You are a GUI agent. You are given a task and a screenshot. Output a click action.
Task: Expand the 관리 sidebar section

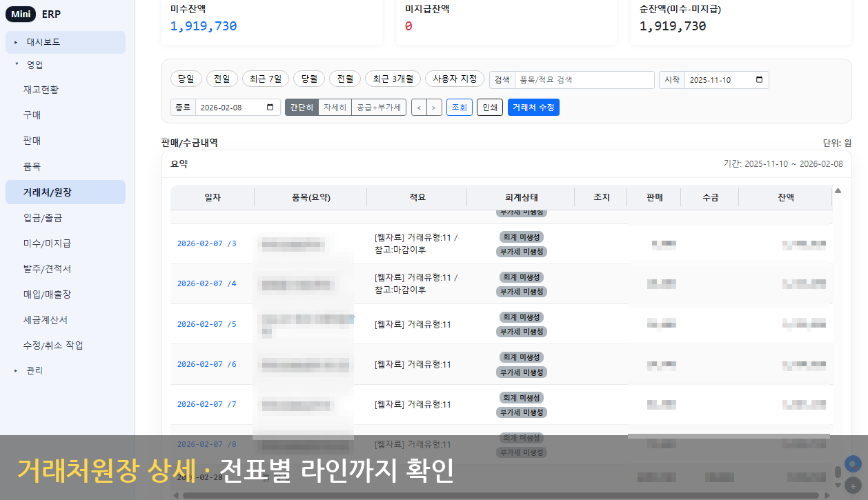click(66, 370)
